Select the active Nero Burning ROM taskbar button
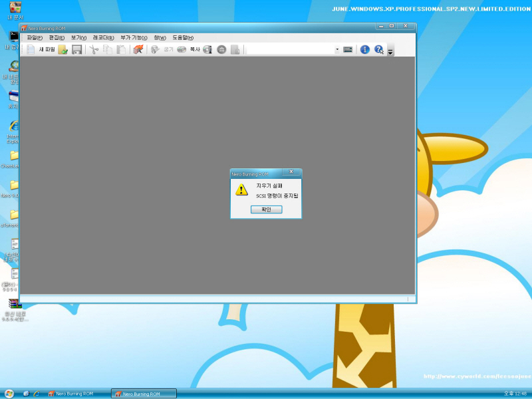532x399 pixels. coord(144,394)
